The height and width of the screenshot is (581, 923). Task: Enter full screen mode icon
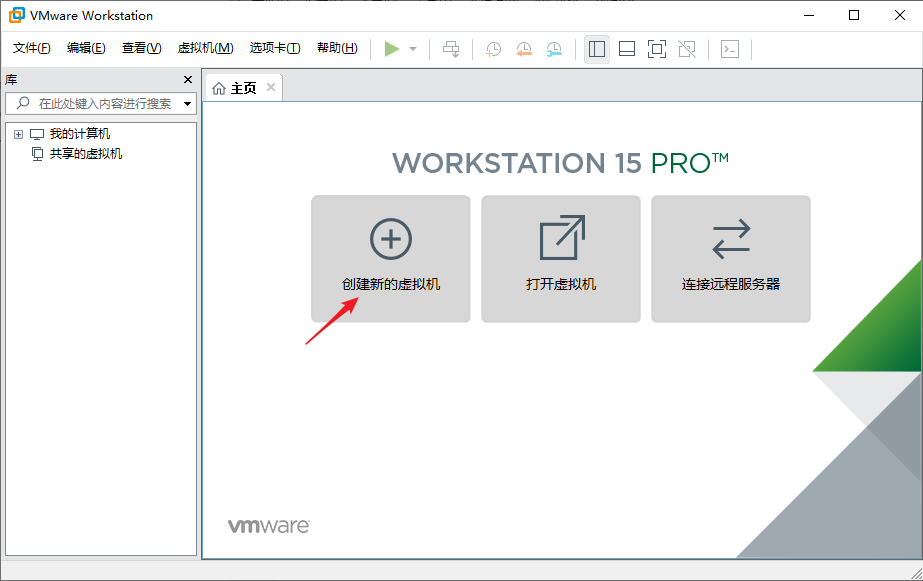(x=657, y=49)
